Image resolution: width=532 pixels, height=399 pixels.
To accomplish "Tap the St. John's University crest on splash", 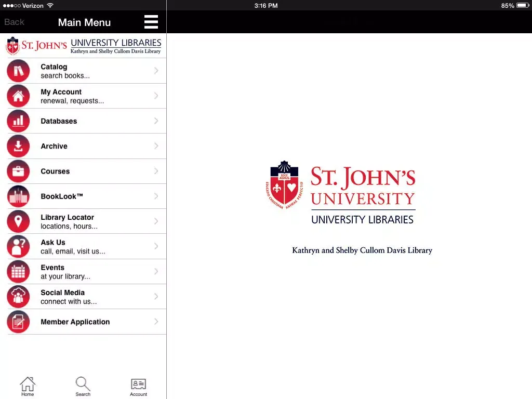I will [x=284, y=185].
